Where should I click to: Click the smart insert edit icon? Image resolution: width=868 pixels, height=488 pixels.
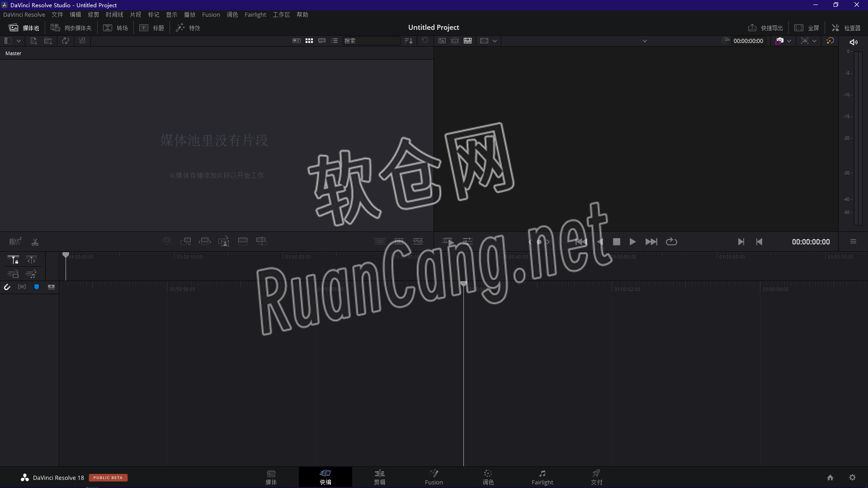[166, 241]
